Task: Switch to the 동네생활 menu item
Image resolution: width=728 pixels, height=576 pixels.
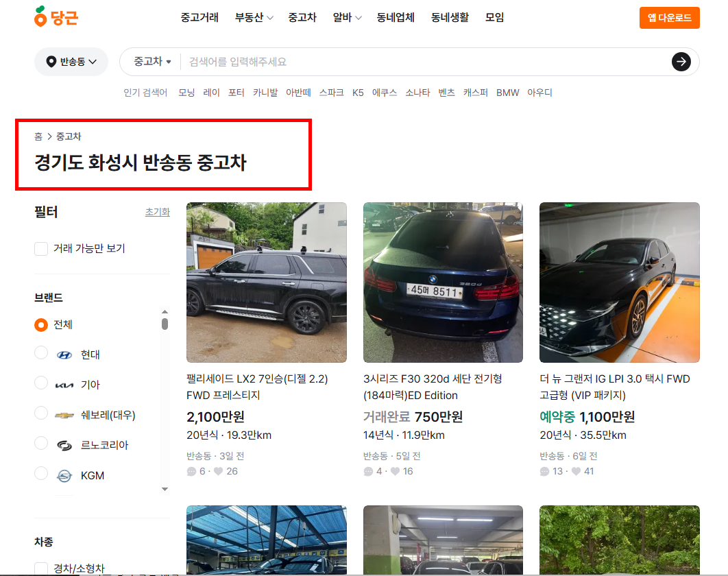Action: click(x=448, y=18)
